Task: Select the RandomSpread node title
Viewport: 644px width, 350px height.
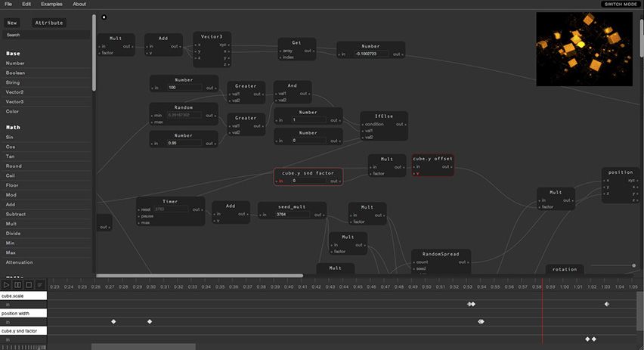Action: click(x=441, y=254)
